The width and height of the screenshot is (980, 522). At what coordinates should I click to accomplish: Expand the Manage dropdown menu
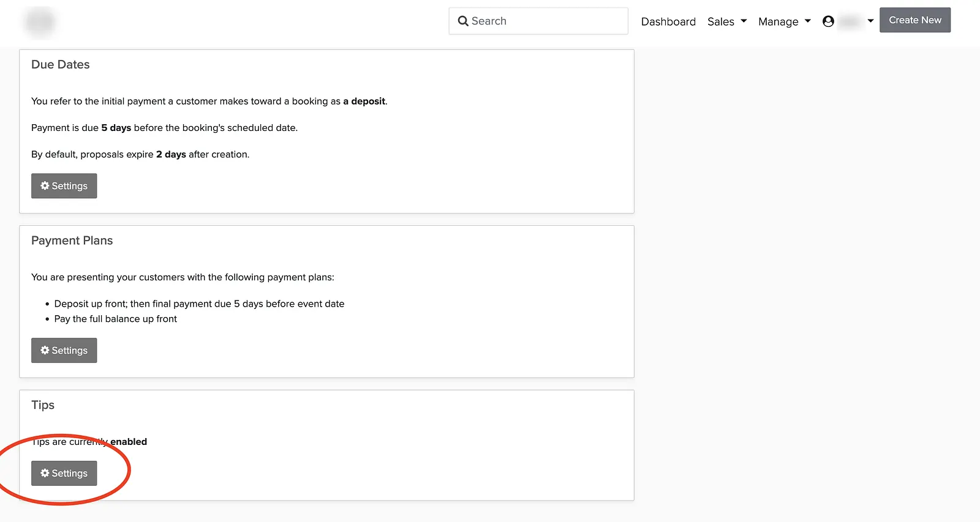tap(785, 21)
